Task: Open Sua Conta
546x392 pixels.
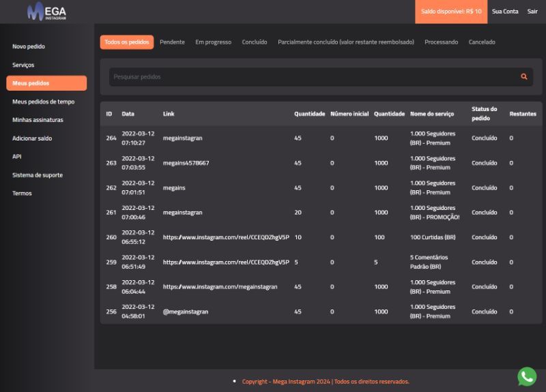Action: pyautogui.click(x=505, y=12)
